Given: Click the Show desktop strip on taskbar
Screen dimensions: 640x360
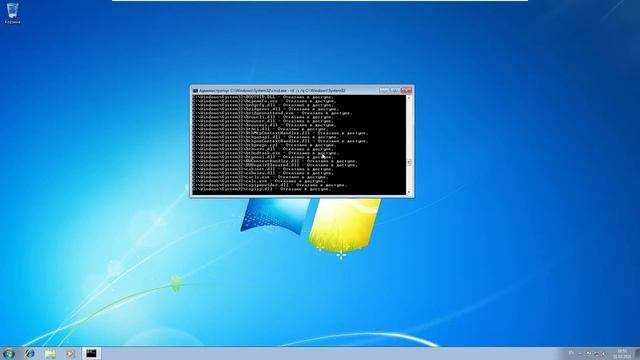Looking at the screenshot, I should pyautogui.click(x=637, y=354).
